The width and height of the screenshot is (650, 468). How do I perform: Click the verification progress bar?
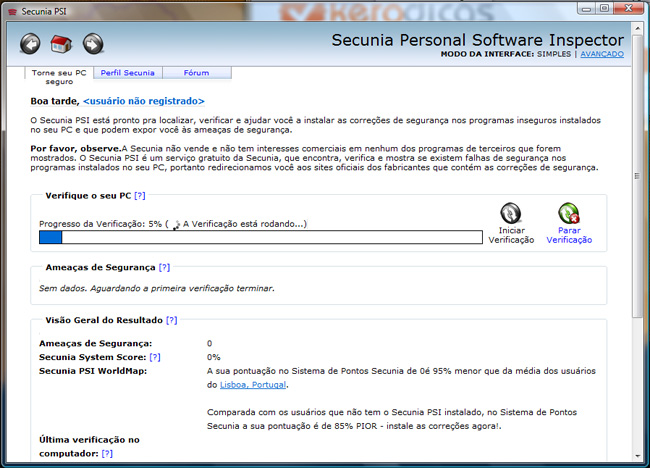(261, 237)
